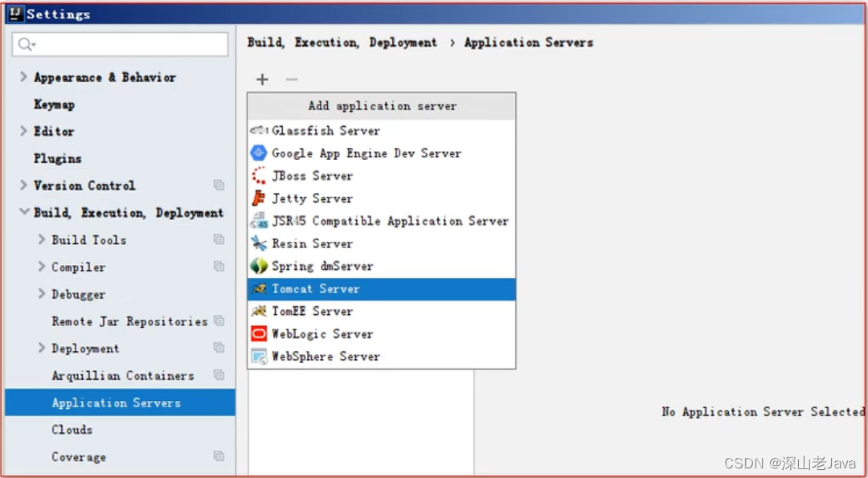This screenshot has width=868, height=478.
Task: Click project-level icon beside Build Tools
Action: click(219, 239)
